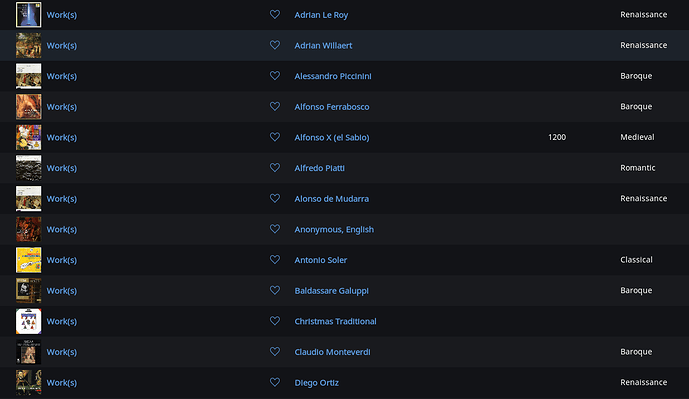The image size is (689, 399).
Task: Open Work(s) link for Adrian Le Roy
Action: (62, 15)
